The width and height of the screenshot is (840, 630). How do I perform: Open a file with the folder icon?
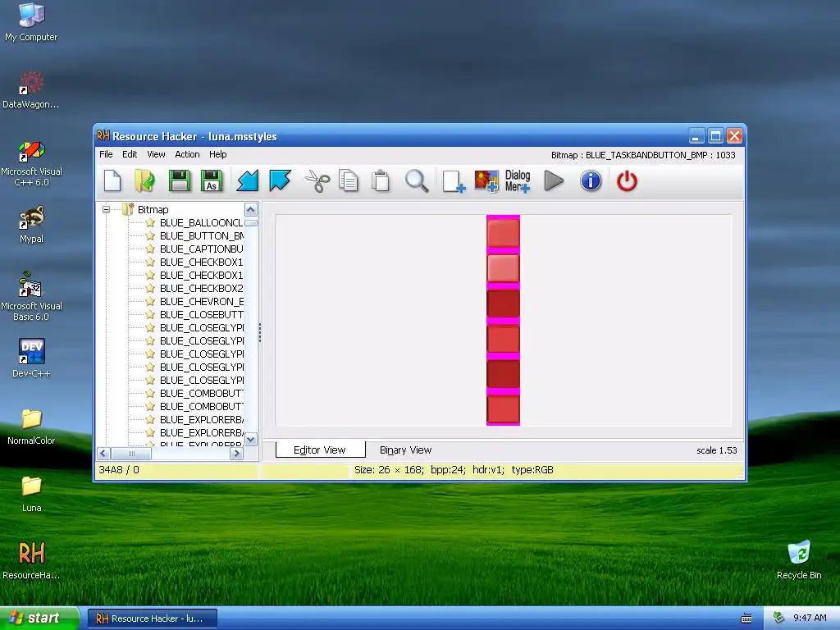[x=144, y=181]
